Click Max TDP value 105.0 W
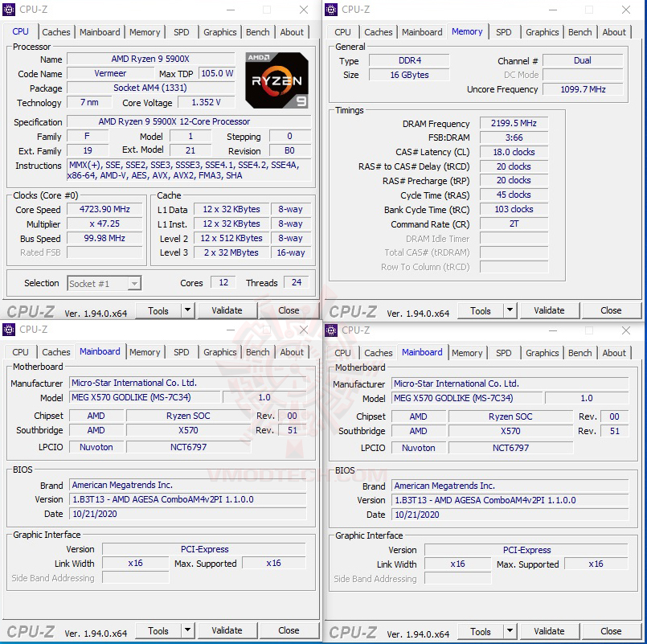This screenshot has width=647, height=644. pyautogui.click(x=217, y=73)
